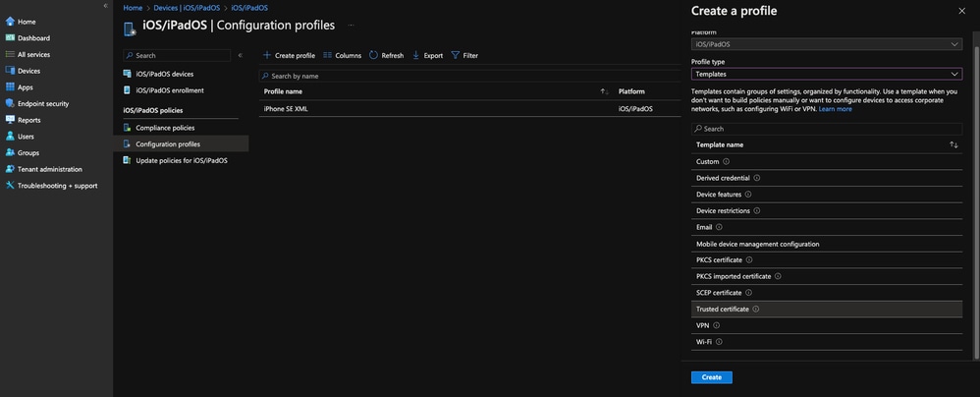Select the Custom template row

pyautogui.click(x=826, y=161)
